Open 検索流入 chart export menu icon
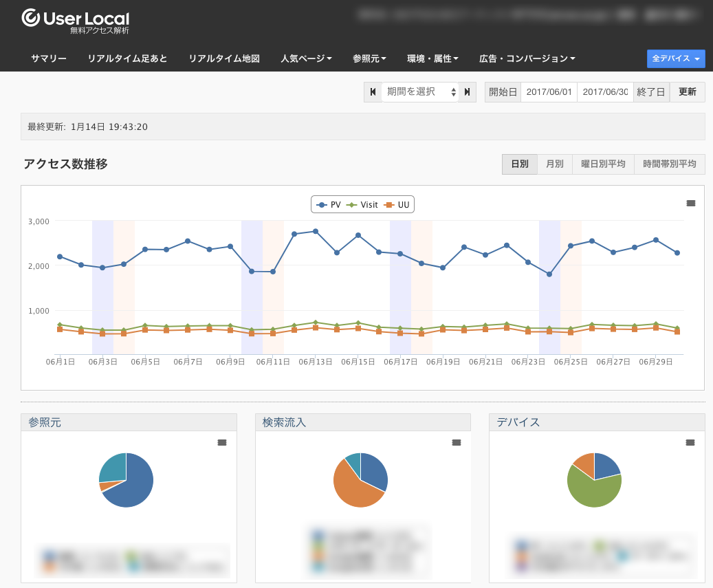This screenshot has width=713, height=588. [457, 443]
